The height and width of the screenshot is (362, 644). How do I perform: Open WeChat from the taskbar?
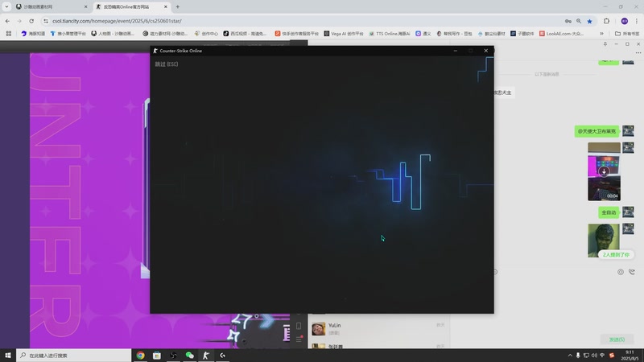[190, 356]
